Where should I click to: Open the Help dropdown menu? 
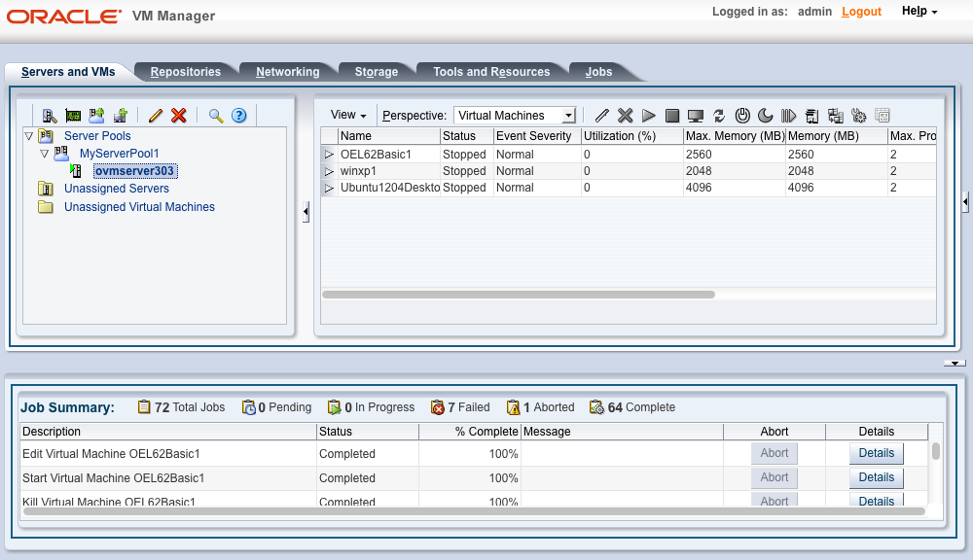point(919,11)
